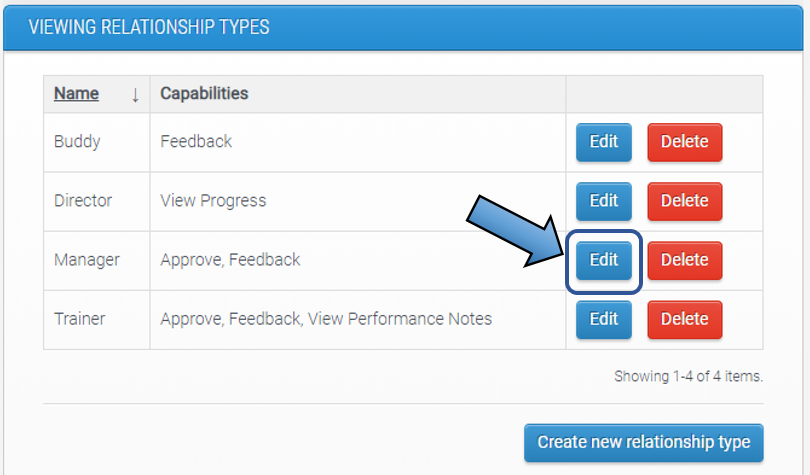Click the View Progress capability text
The width and height of the screenshot is (810, 475).
click(213, 201)
